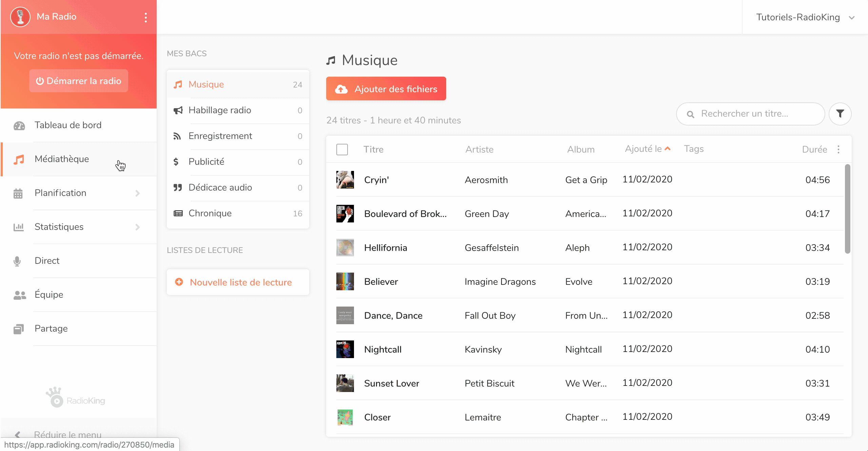Select the Chronique bin
The width and height of the screenshot is (868, 451).
pyautogui.click(x=238, y=213)
